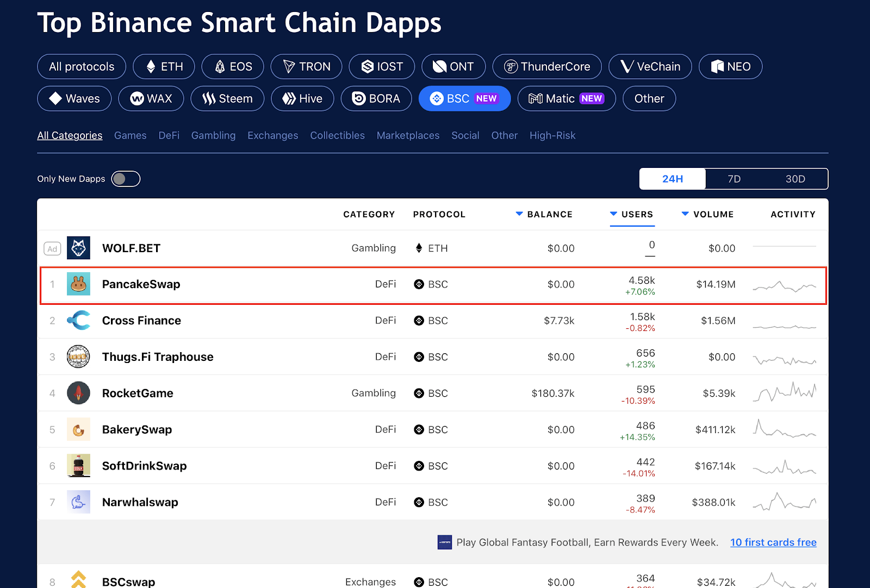
Task: Switch to the High-Risk category
Action: click(x=552, y=135)
